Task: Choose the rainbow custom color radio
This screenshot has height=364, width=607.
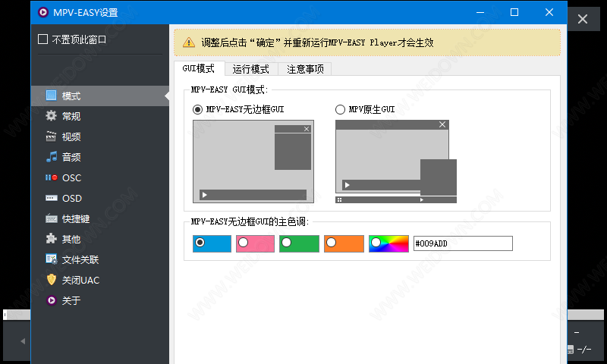Action: pyautogui.click(x=376, y=242)
